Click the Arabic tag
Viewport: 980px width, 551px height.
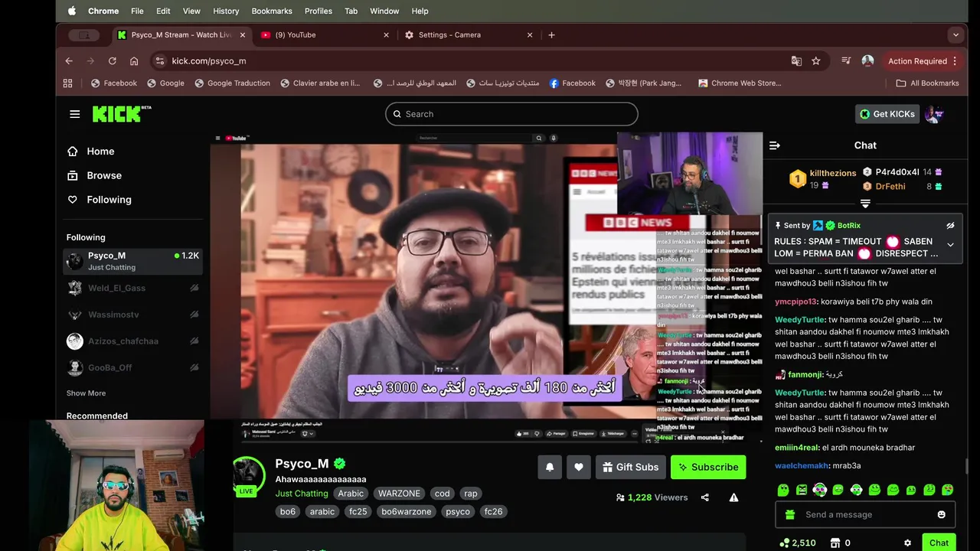click(351, 494)
